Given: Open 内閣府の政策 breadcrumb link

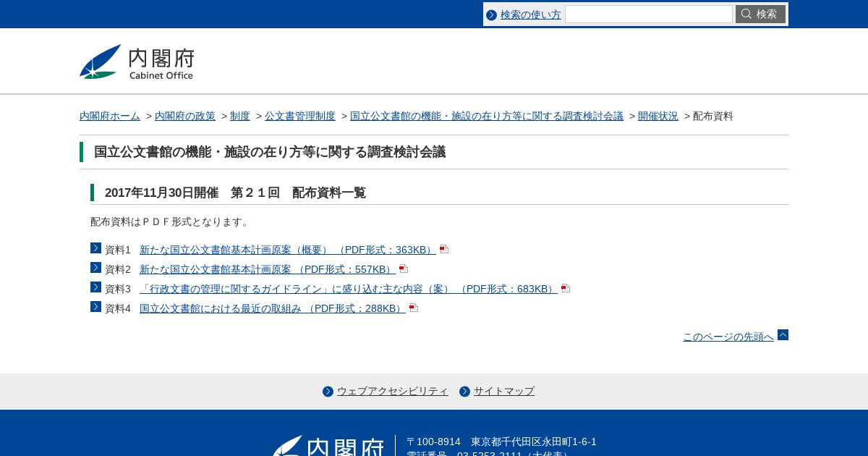Looking at the screenshot, I should 185,116.
